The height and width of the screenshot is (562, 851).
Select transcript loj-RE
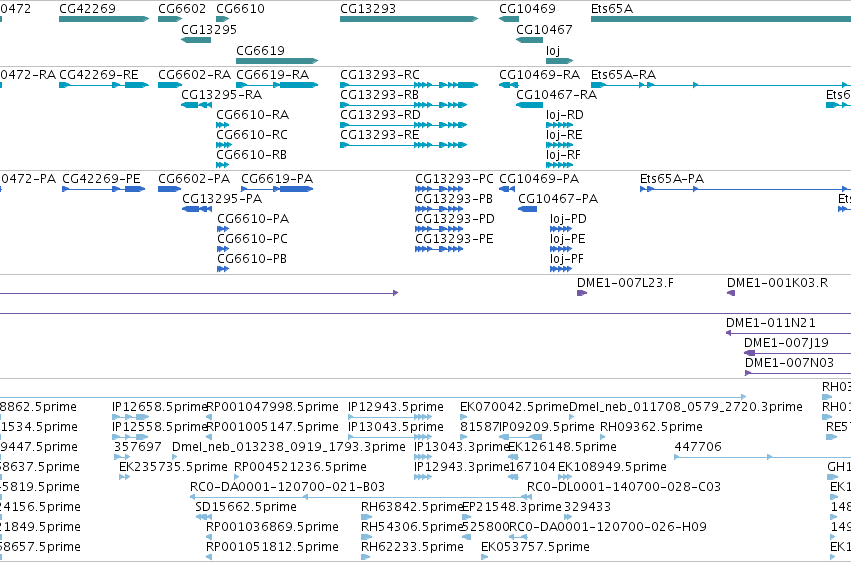(x=560, y=145)
